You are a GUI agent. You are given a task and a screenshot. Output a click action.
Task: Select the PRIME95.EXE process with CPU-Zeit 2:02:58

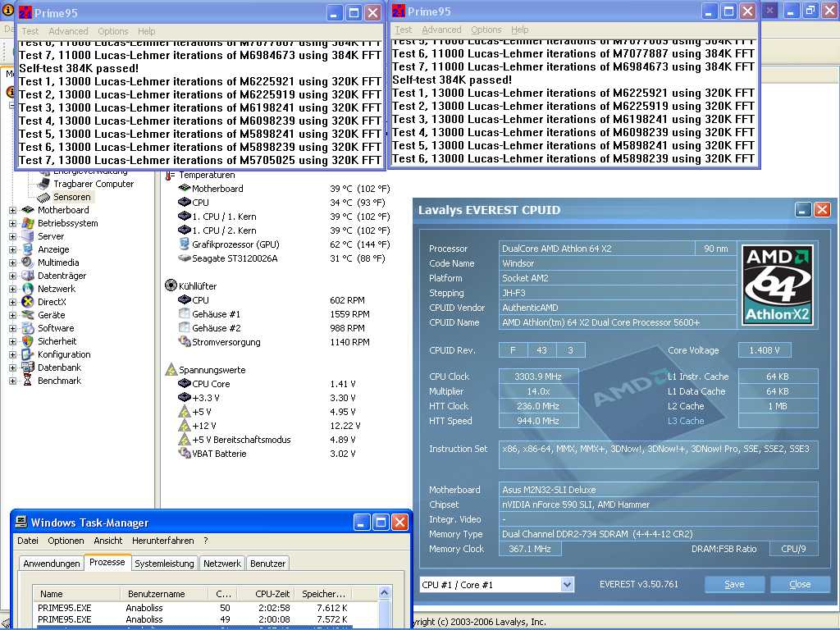coord(193,608)
